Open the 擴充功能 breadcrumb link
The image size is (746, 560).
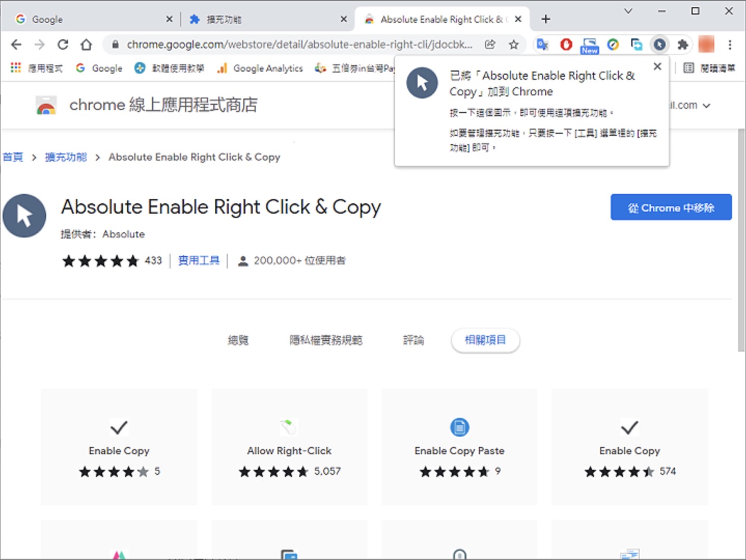66,157
